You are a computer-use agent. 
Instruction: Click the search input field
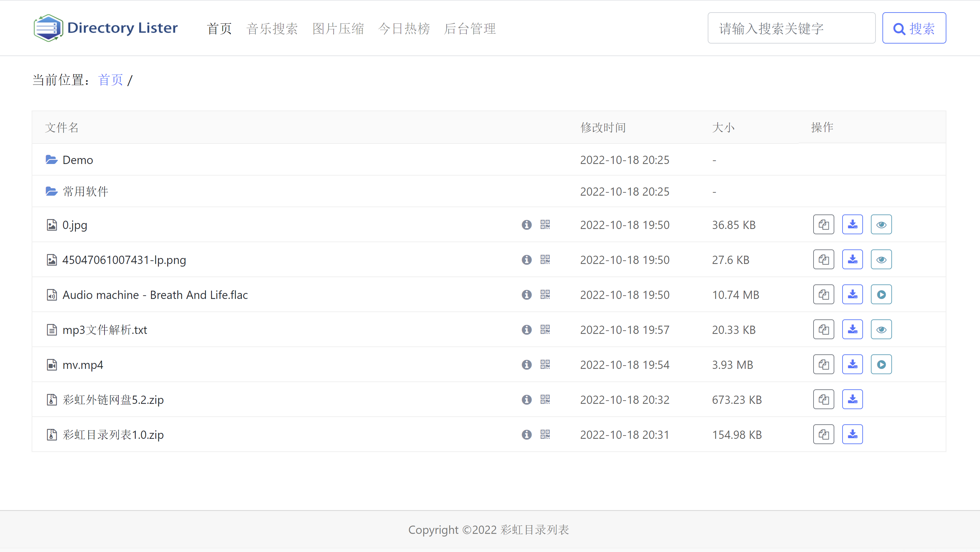791,28
